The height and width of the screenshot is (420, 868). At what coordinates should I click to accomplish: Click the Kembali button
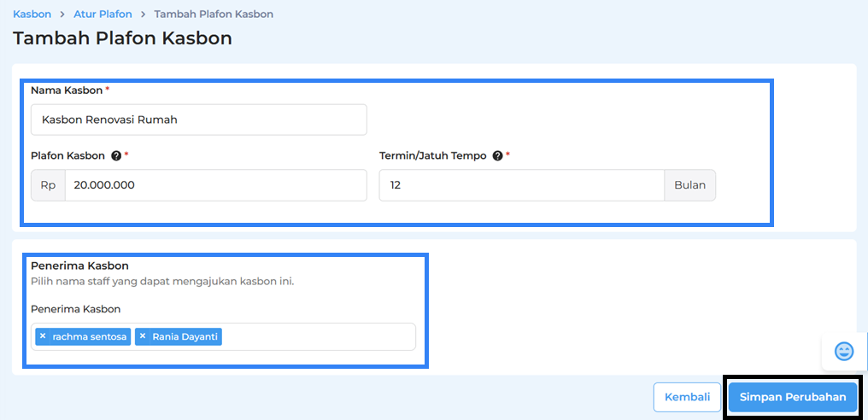[687, 397]
